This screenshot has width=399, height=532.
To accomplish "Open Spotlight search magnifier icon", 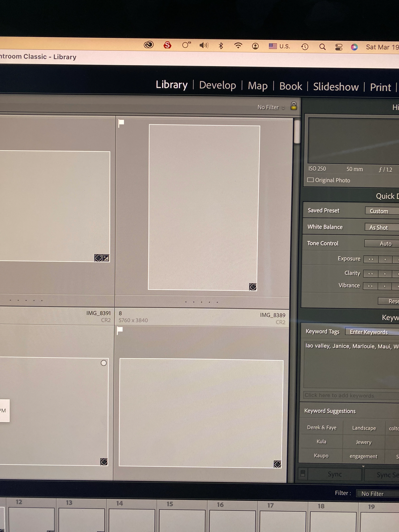I will click(x=322, y=47).
